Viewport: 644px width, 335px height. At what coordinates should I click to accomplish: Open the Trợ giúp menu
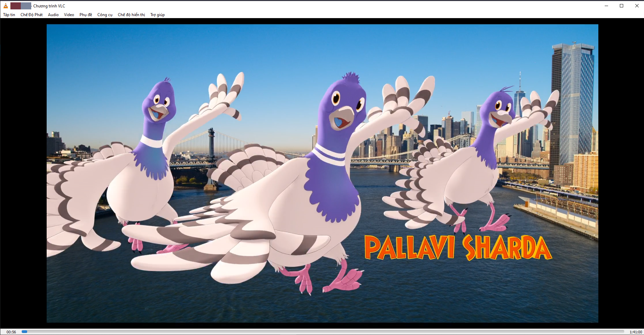coord(157,15)
